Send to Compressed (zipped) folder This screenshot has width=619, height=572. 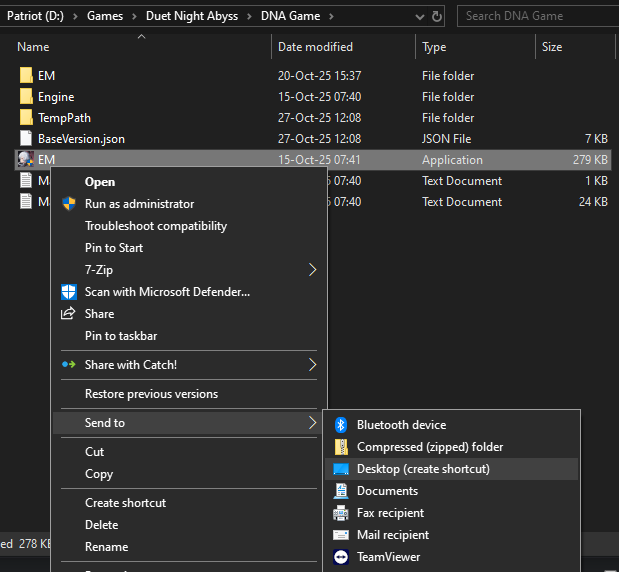click(430, 447)
